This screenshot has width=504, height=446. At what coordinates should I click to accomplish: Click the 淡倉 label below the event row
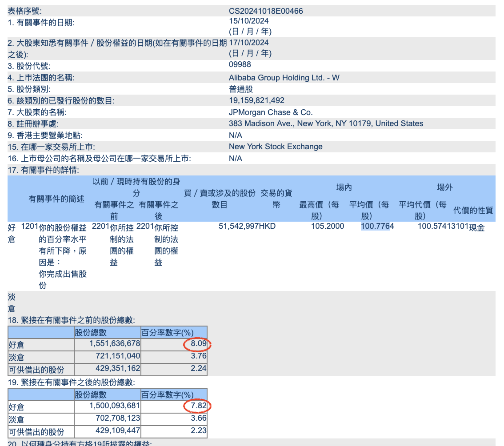coord(12,303)
